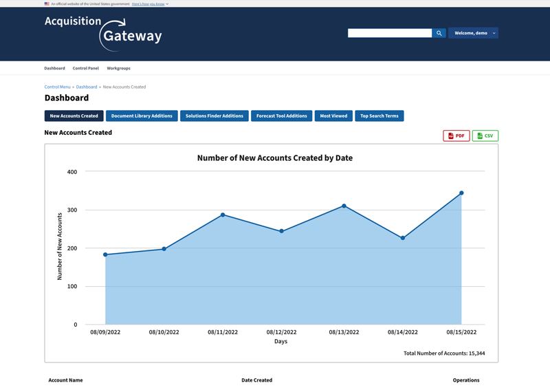Image resolution: width=550 pixels, height=392 pixels.
Task: Open the Most Viewed tab
Action: 333,116
